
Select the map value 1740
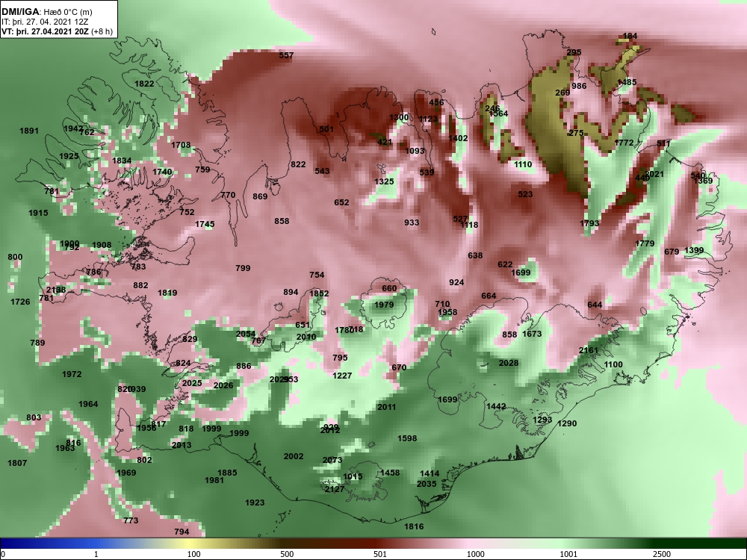(162, 172)
